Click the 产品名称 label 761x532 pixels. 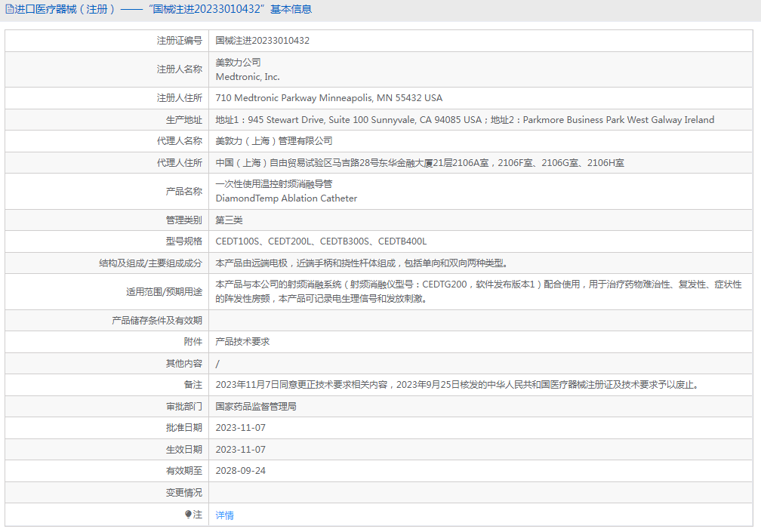pos(184,191)
